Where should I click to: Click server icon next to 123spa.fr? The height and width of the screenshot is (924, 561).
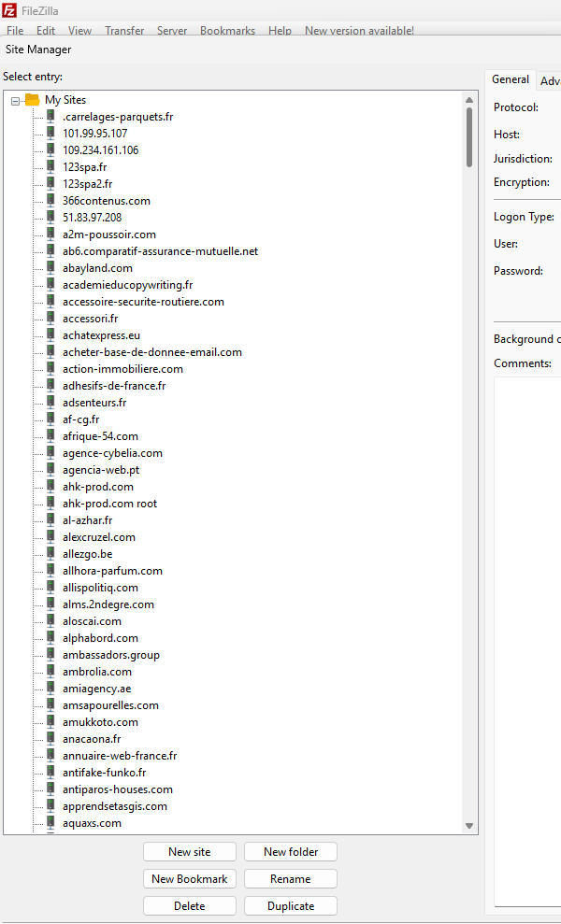click(x=51, y=166)
